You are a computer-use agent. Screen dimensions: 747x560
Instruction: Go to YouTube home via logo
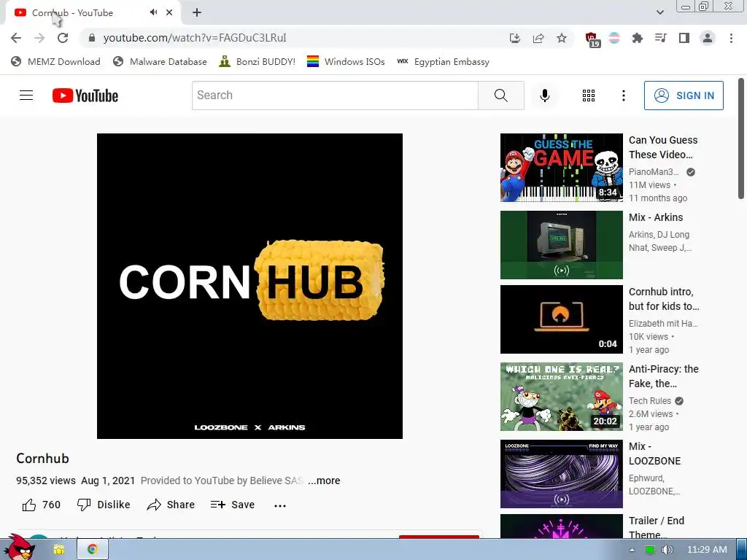coord(85,96)
